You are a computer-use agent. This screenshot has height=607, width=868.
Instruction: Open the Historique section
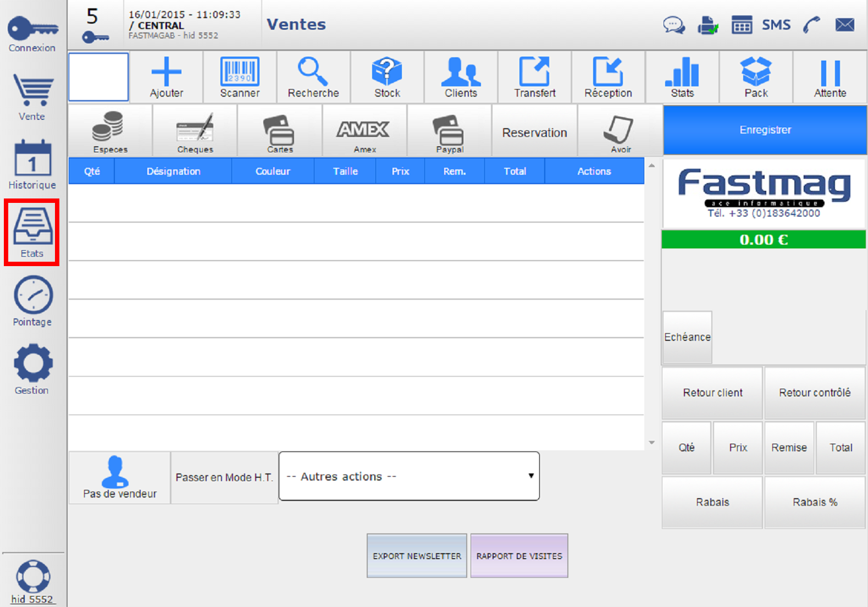(x=32, y=164)
